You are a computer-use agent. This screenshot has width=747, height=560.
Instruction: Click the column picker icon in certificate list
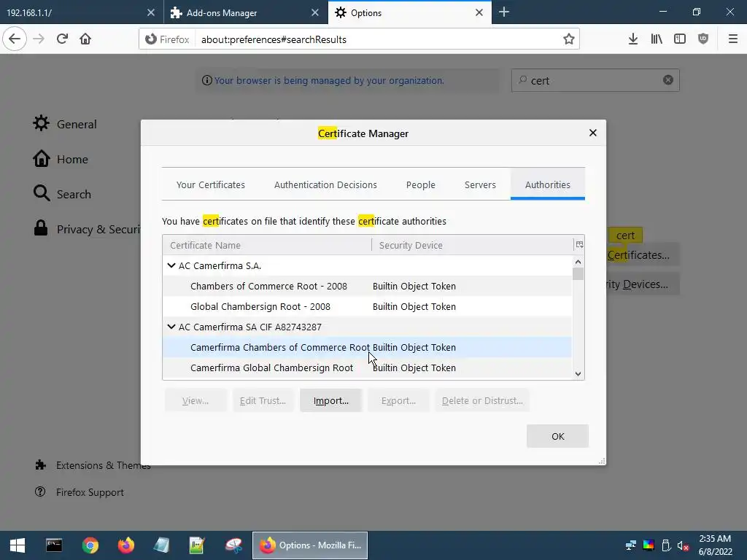(579, 245)
